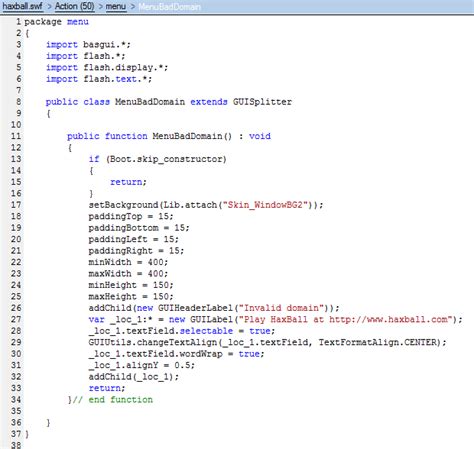The width and height of the screenshot is (474, 449).
Task: Click the "Invalid domain" string literal
Action: pos(281,308)
